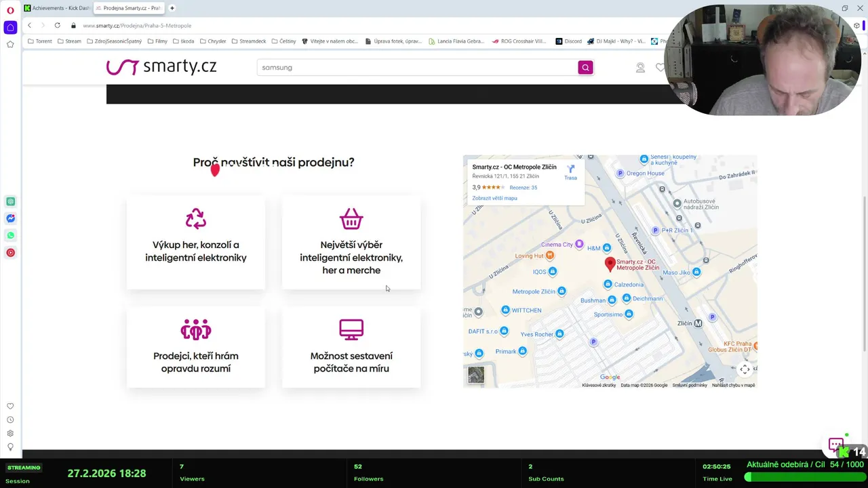Focus the search field containing samsung
This screenshot has width=868, height=488.
click(417, 67)
